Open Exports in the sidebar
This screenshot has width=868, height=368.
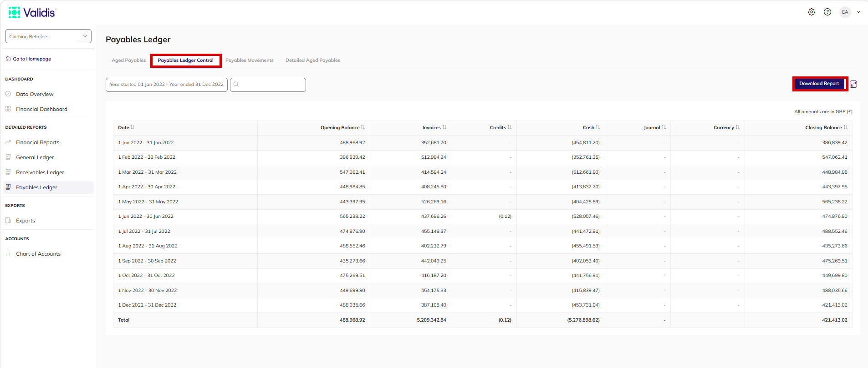pyautogui.click(x=26, y=221)
